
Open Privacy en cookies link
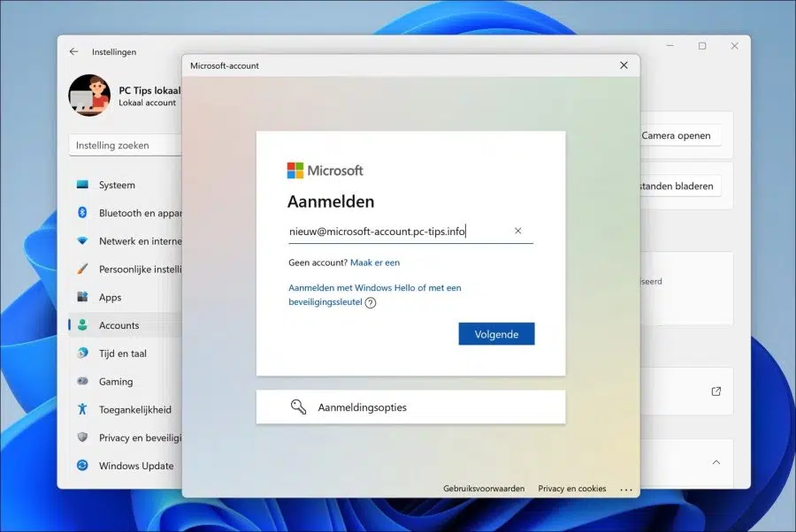[572, 489]
